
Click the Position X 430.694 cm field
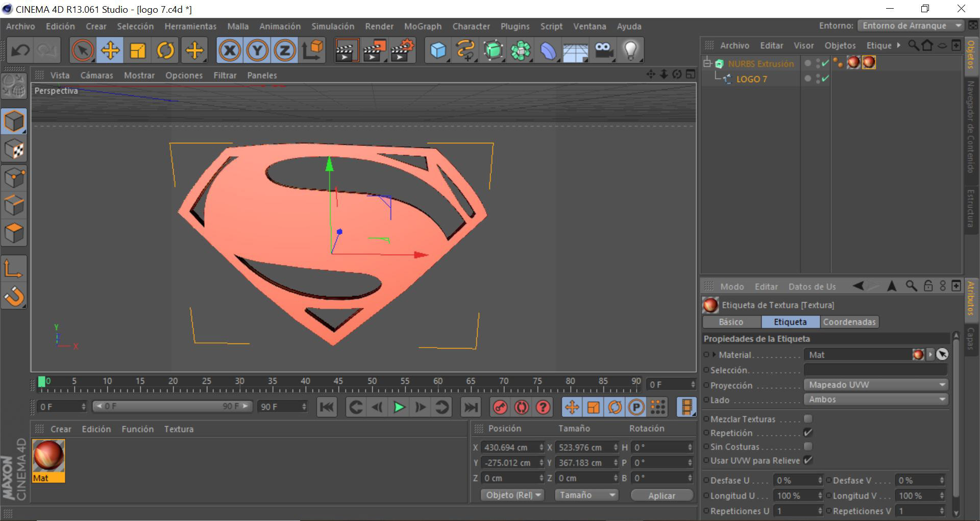(x=512, y=448)
